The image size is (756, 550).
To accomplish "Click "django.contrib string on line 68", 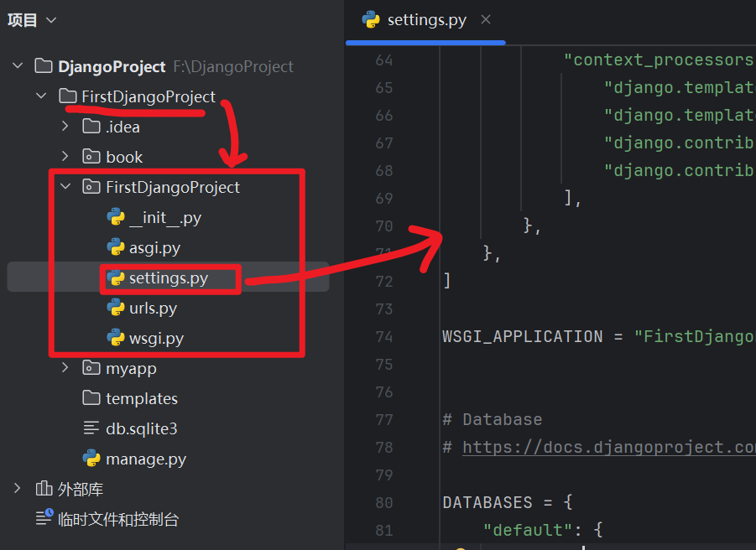I will pyautogui.click(x=680, y=170).
